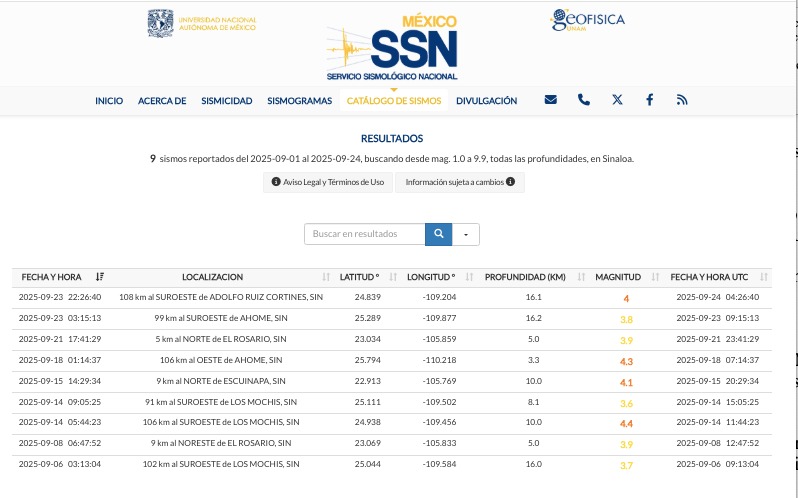Click the UNAM university logo

[x=202, y=23]
